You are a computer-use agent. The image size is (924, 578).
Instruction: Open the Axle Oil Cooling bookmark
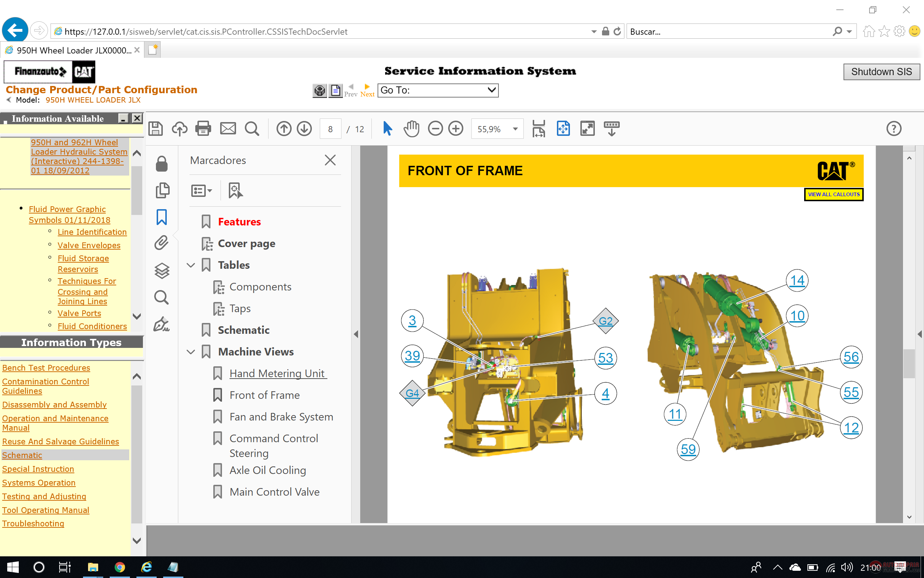pos(268,470)
